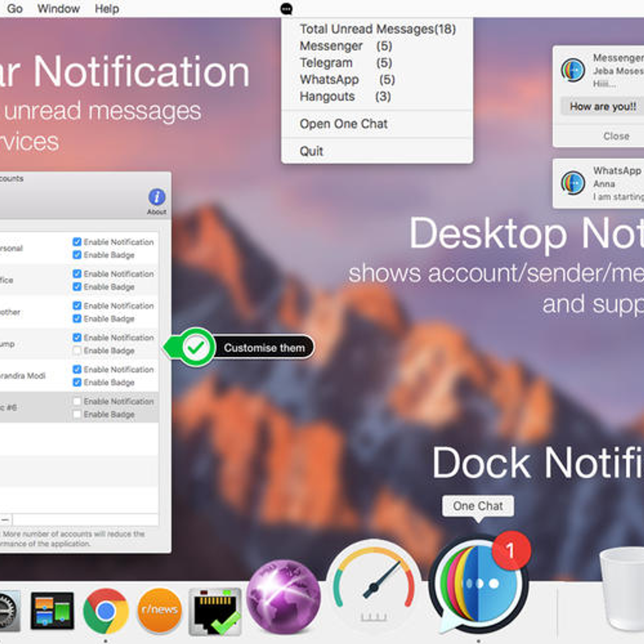This screenshot has height=644, width=644.
Task: Open System Preferences gear in dock
Action: 9,611
